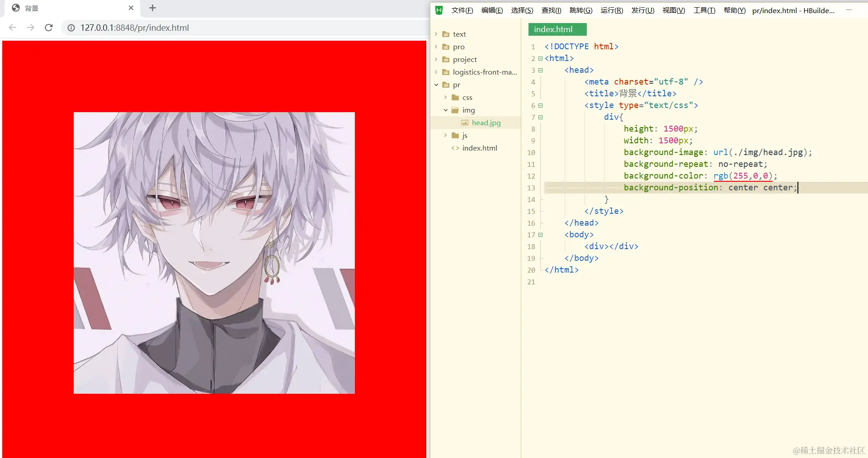The height and width of the screenshot is (458, 868).
Task: Click the browser address bar URL
Action: tap(135, 28)
